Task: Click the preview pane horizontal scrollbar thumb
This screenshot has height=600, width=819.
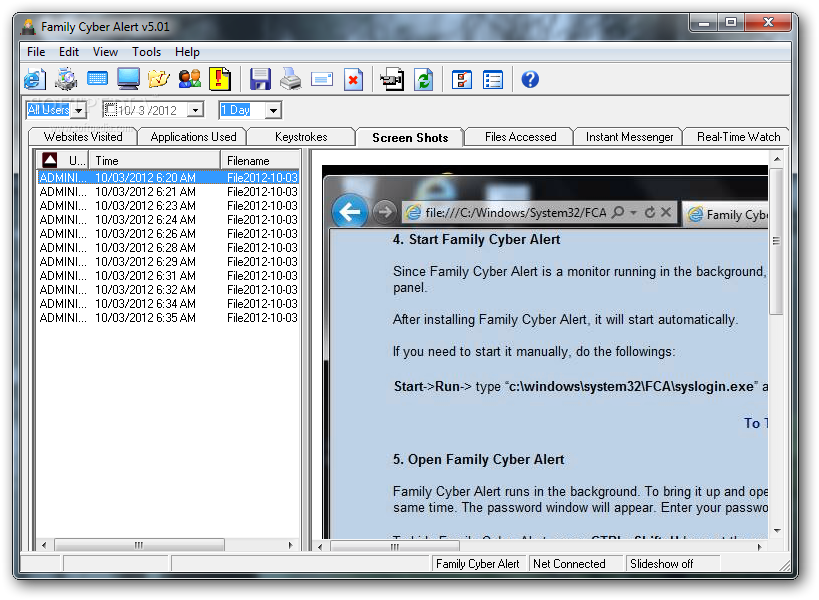Action: click(395, 547)
